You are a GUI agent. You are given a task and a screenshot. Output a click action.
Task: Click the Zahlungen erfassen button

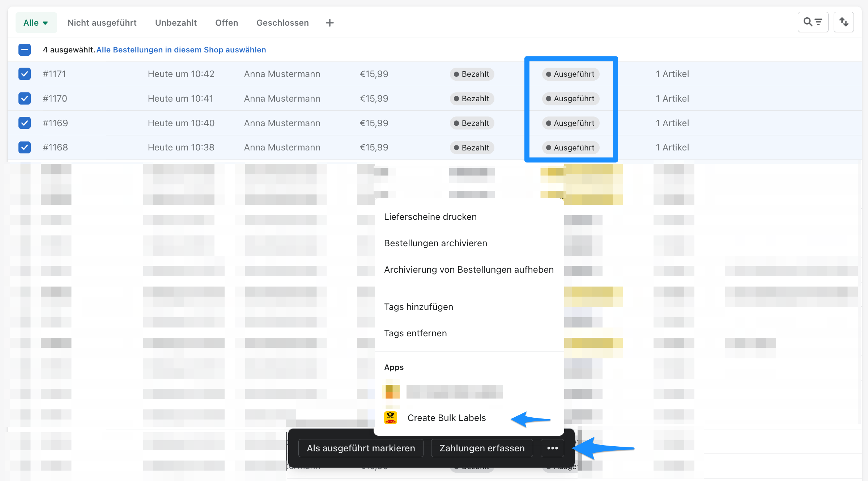(482, 448)
